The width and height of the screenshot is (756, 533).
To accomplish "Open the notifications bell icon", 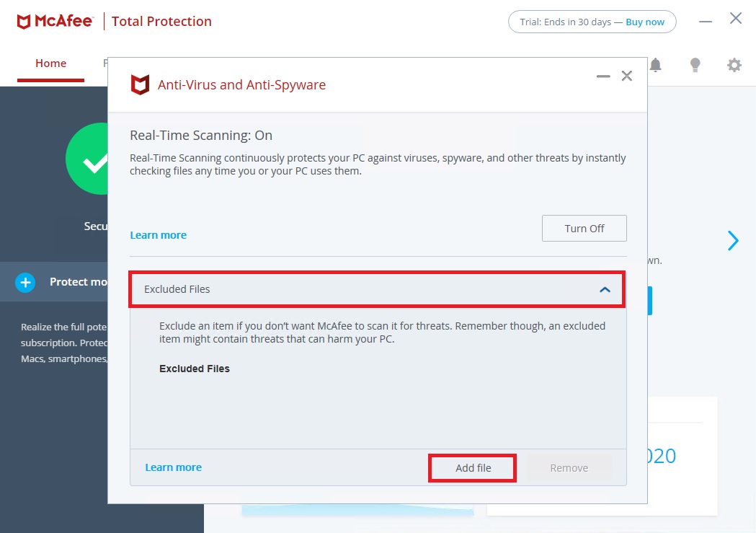I will point(656,65).
